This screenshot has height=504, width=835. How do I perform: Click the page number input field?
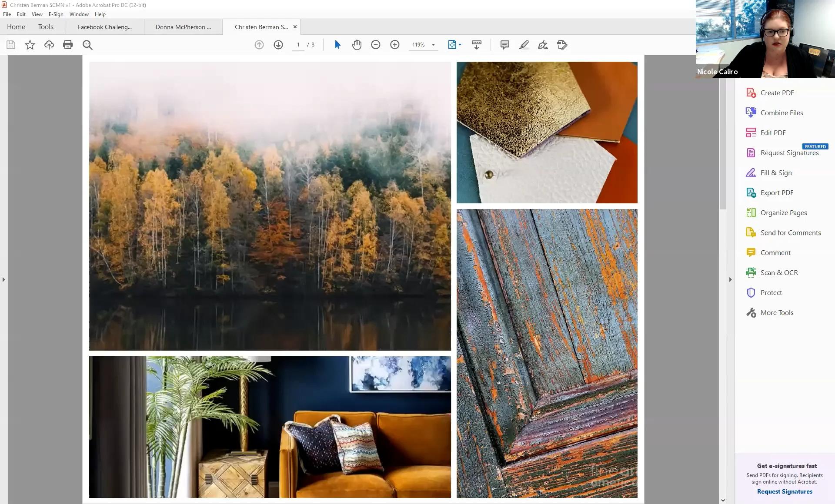coord(298,44)
